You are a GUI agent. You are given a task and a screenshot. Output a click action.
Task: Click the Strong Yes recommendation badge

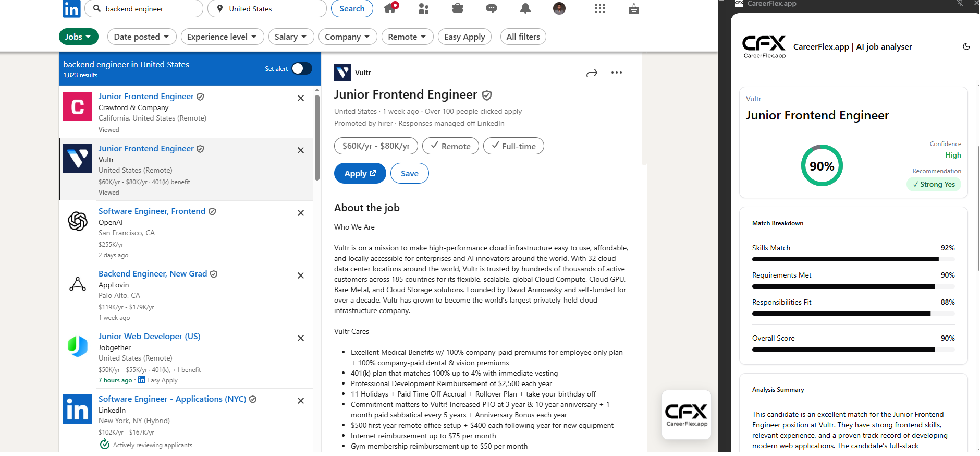(934, 184)
